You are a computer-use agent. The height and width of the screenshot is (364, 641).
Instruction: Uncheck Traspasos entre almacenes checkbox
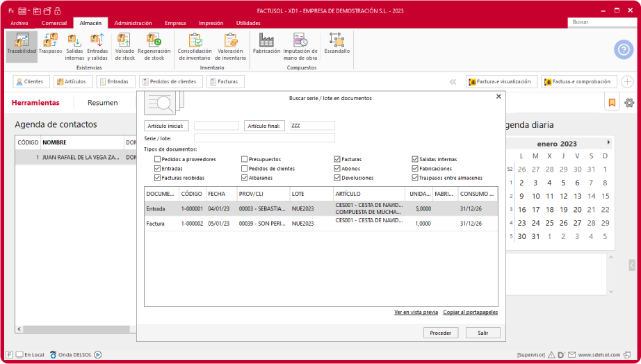[415, 178]
